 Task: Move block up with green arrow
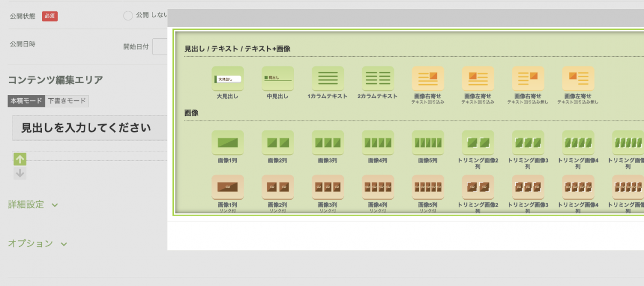coord(20,159)
